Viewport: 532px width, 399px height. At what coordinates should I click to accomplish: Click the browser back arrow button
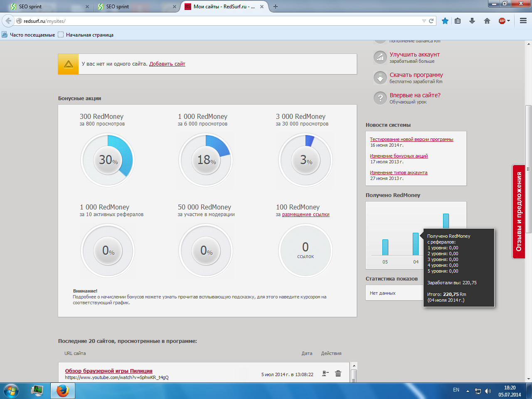click(x=8, y=21)
